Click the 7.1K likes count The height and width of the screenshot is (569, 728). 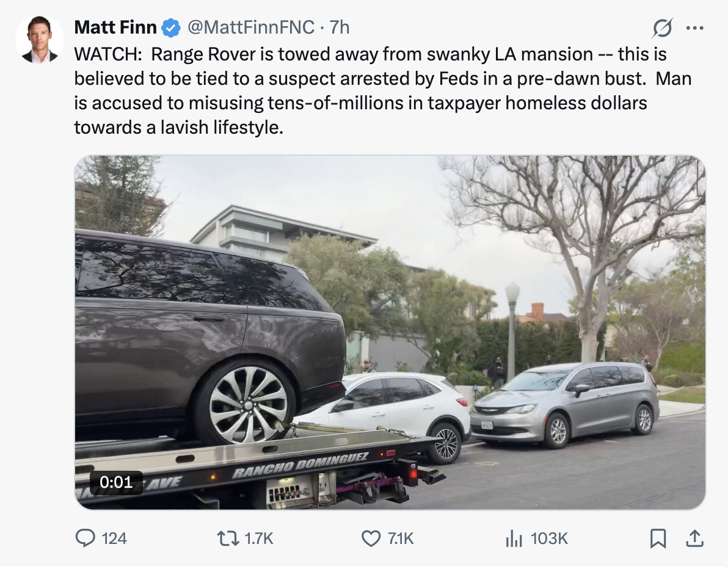[x=401, y=538]
